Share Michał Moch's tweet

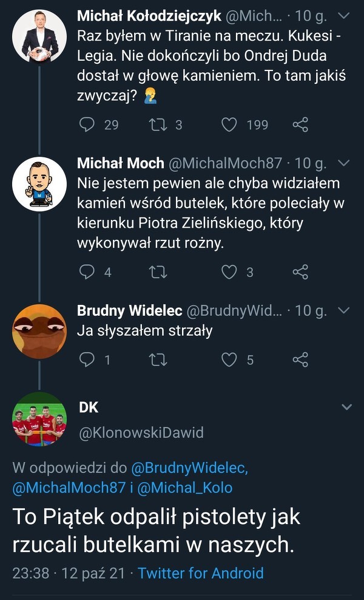click(x=300, y=272)
